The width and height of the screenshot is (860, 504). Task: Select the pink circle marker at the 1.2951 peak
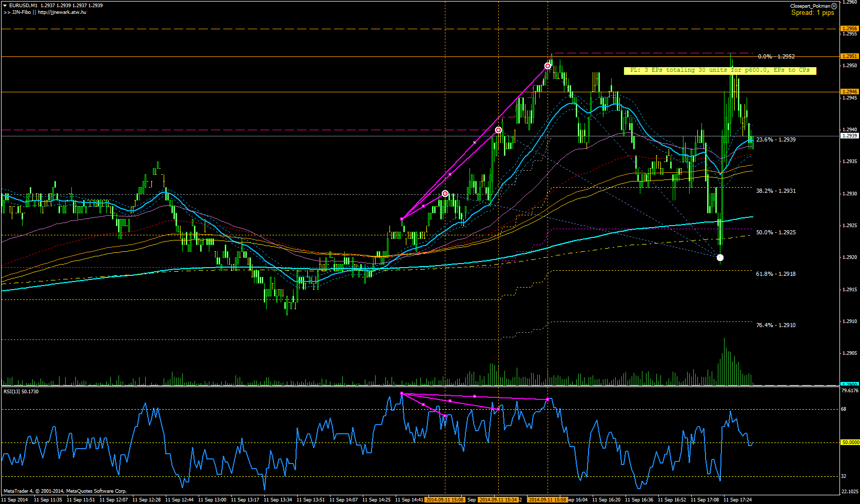(548, 66)
